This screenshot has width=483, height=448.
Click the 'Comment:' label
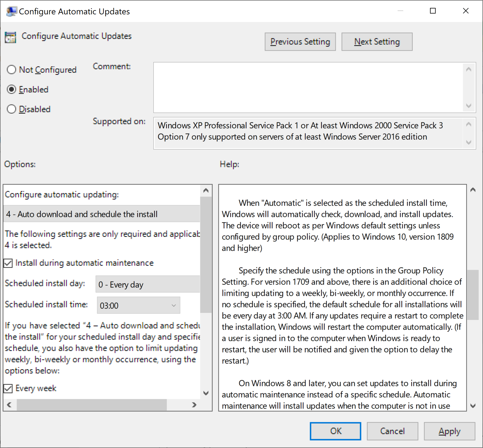click(x=112, y=66)
